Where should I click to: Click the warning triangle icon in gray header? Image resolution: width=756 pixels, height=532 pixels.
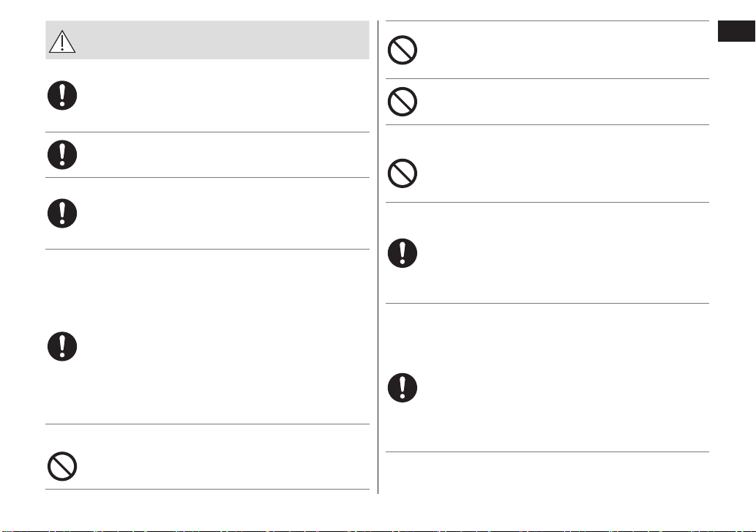[62, 42]
